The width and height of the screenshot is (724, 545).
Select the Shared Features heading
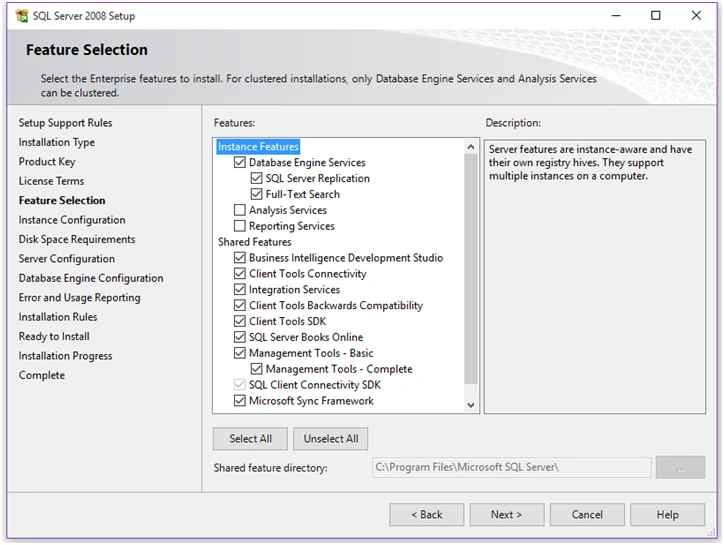pyautogui.click(x=254, y=242)
